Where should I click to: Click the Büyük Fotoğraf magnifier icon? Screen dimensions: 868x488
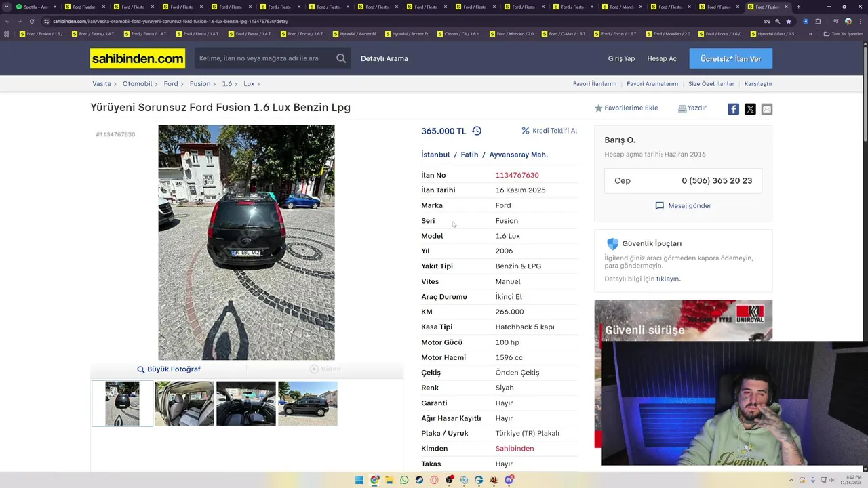pyautogui.click(x=141, y=369)
